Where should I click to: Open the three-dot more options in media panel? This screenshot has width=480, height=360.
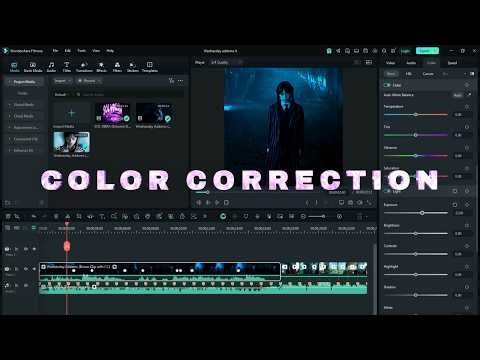pyautogui.click(x=180, y=81)
